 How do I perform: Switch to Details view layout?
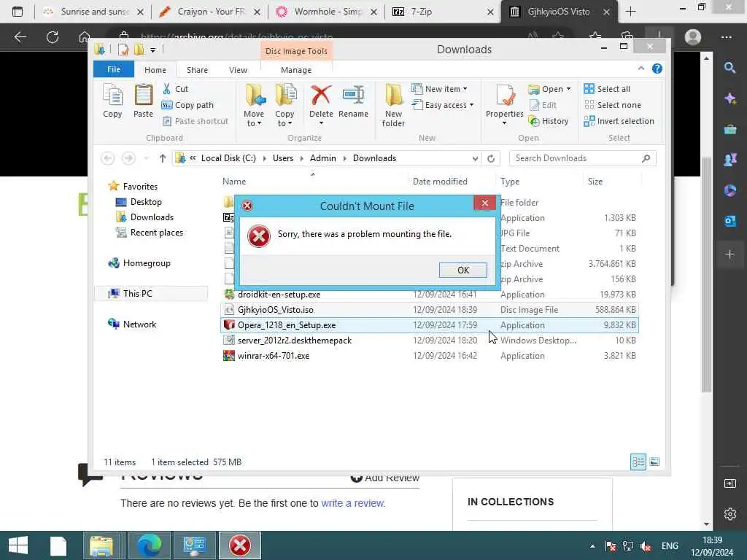[638, 462]
